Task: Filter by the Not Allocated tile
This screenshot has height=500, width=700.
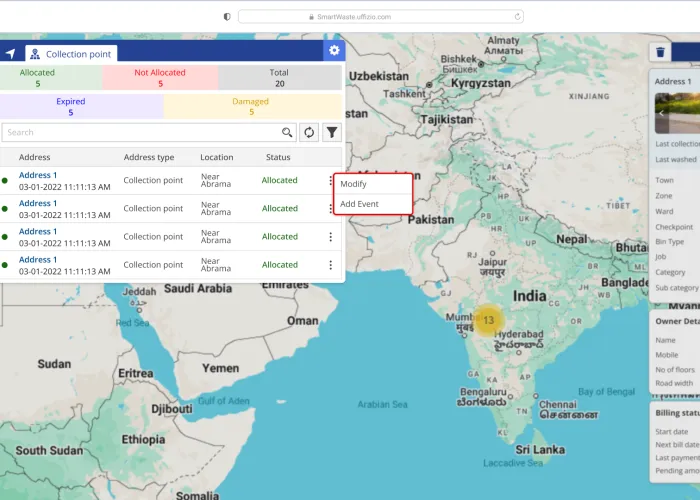Action: click(160, 78)
